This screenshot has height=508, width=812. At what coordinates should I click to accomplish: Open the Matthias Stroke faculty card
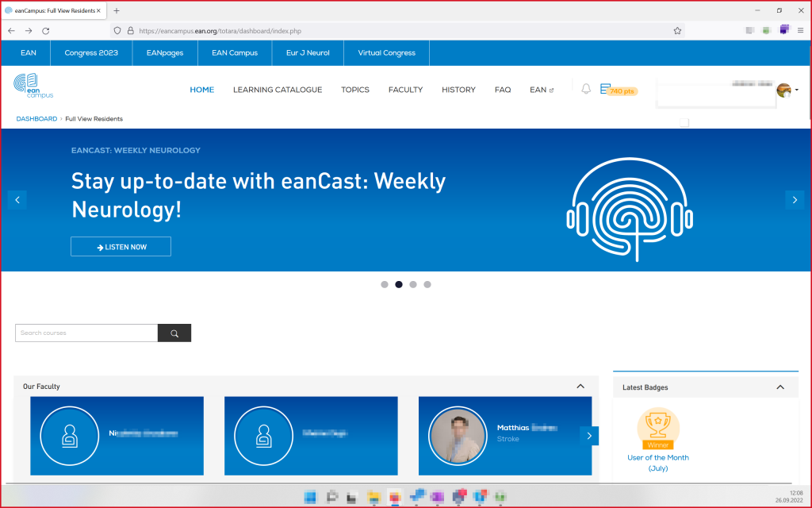[505, 436]
